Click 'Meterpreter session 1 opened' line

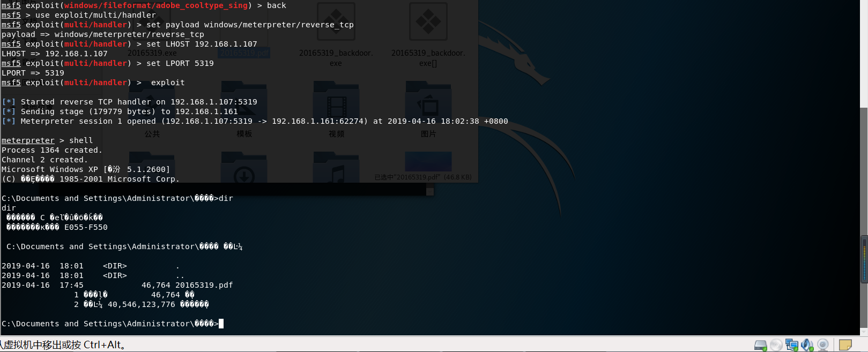(x=255, y=121)
